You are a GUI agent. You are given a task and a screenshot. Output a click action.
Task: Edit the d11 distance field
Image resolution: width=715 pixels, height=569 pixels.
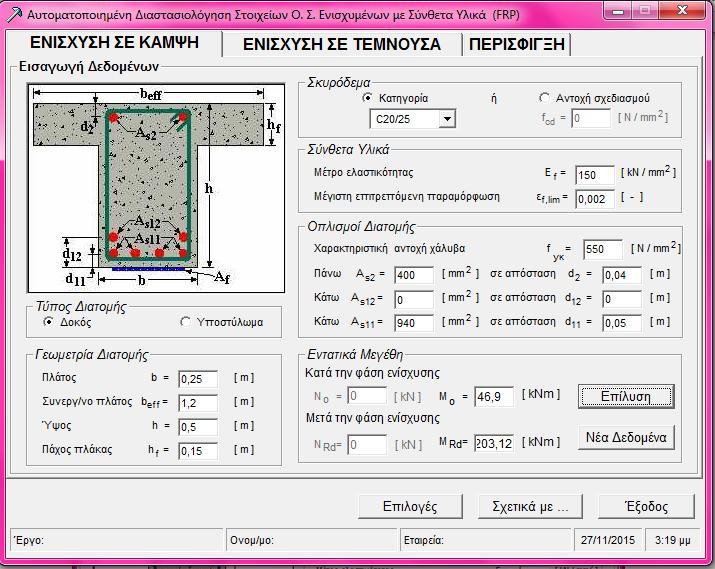[x=622, y=323]
